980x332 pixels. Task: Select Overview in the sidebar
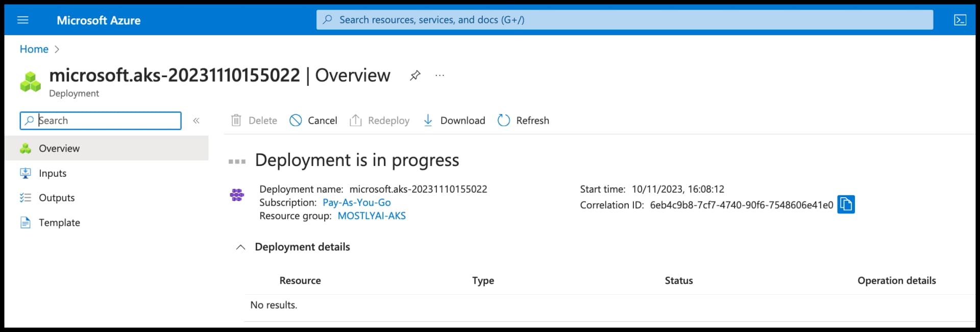(x=107, y=148)
